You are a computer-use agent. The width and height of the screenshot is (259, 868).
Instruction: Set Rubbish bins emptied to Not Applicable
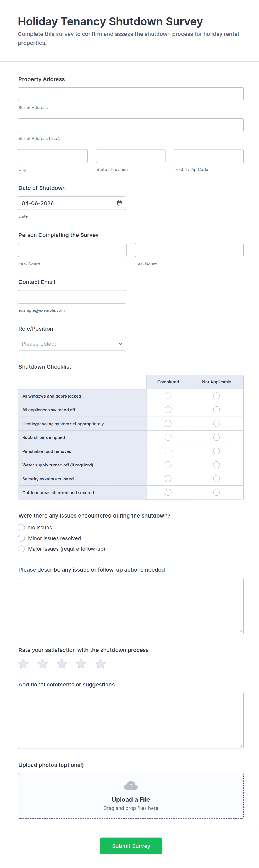click(x=216, y=437)
